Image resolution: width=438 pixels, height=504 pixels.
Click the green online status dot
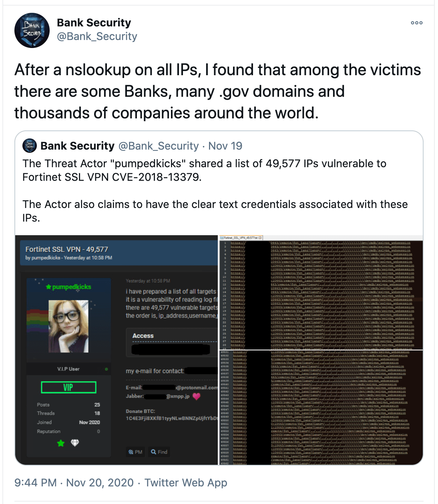coord(106,369)
